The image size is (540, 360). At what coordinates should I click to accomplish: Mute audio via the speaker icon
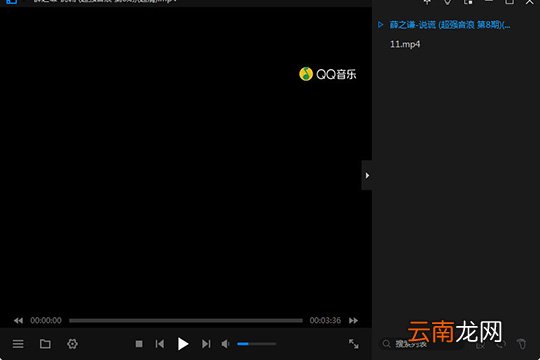coord(226,344)
